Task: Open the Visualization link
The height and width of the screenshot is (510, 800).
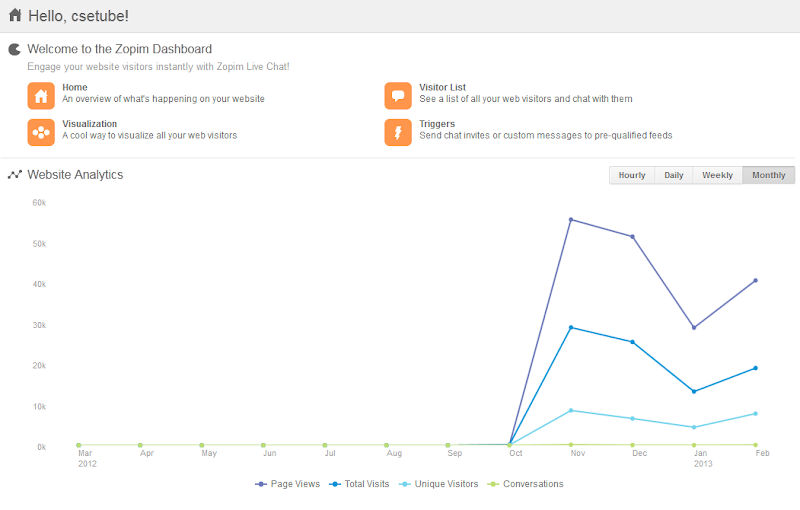Action: pos(90,124)
